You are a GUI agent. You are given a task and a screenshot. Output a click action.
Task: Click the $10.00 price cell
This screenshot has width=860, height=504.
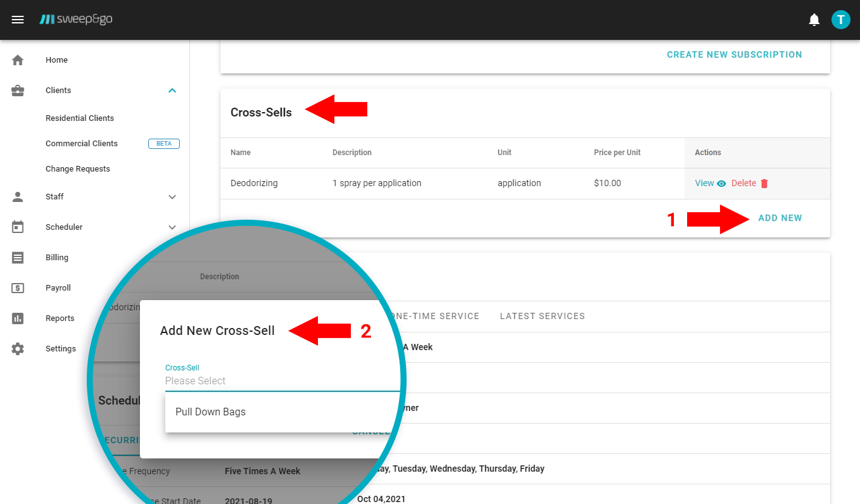click(607, 183)
